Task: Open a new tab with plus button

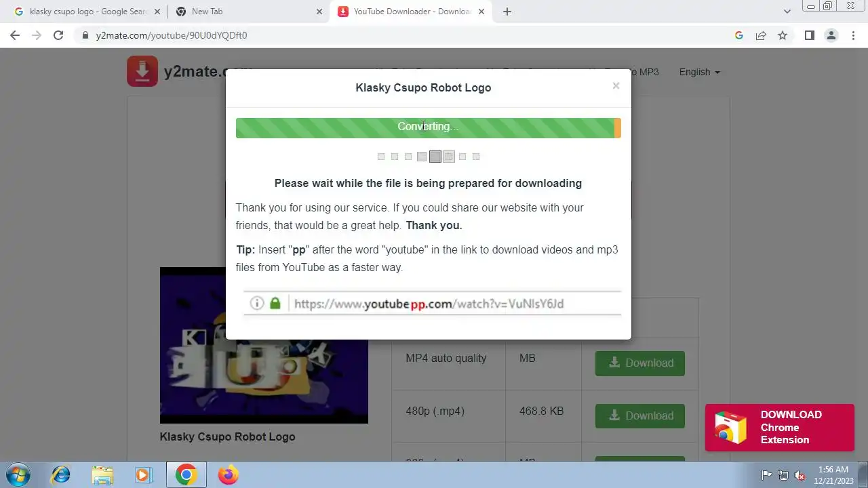Action: pos(507,12)
